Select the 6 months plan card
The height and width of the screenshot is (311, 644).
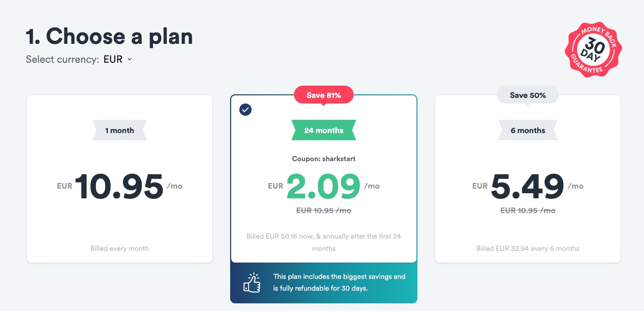click(528, 178)
